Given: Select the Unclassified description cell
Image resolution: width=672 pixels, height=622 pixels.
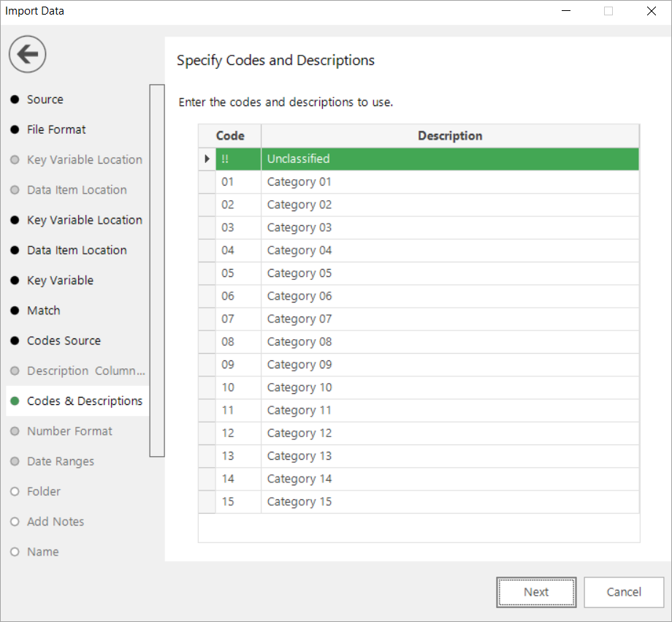Looking at the screenshot, I should 450,159.
